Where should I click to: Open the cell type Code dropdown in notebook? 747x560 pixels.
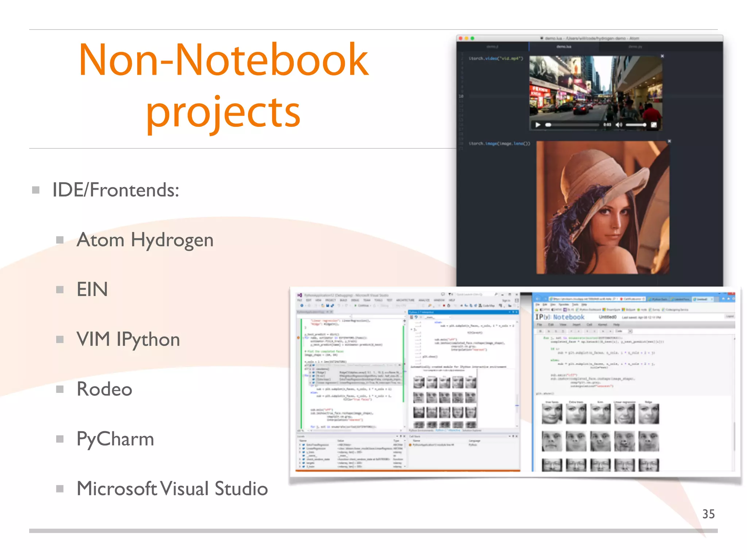(x=623, y=331)
